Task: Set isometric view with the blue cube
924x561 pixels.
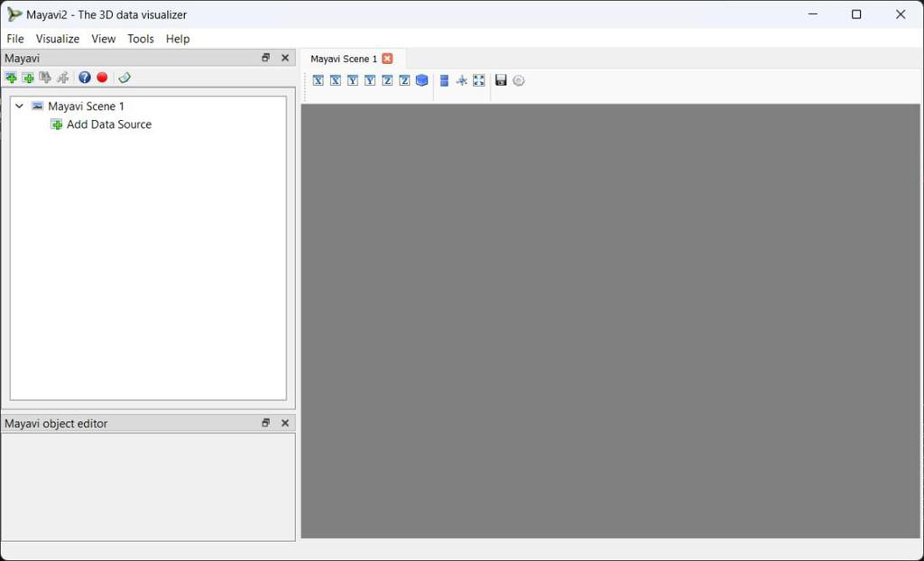Action: pos(422,80)
